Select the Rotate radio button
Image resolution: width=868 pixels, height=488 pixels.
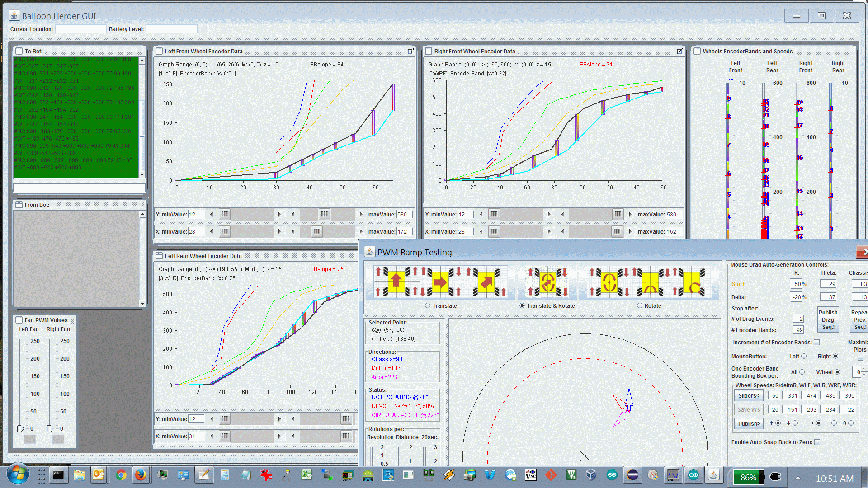[x=640, y=306]
